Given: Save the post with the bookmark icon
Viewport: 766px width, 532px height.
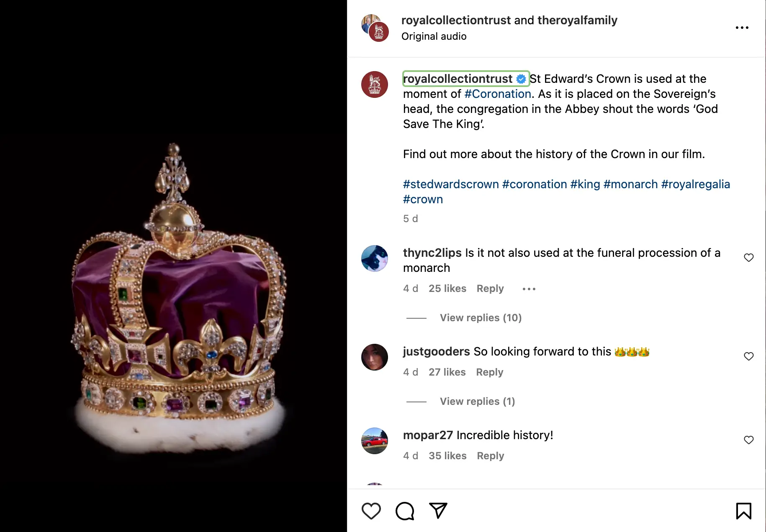Looking at the screenshot, I should click(743, 511).
